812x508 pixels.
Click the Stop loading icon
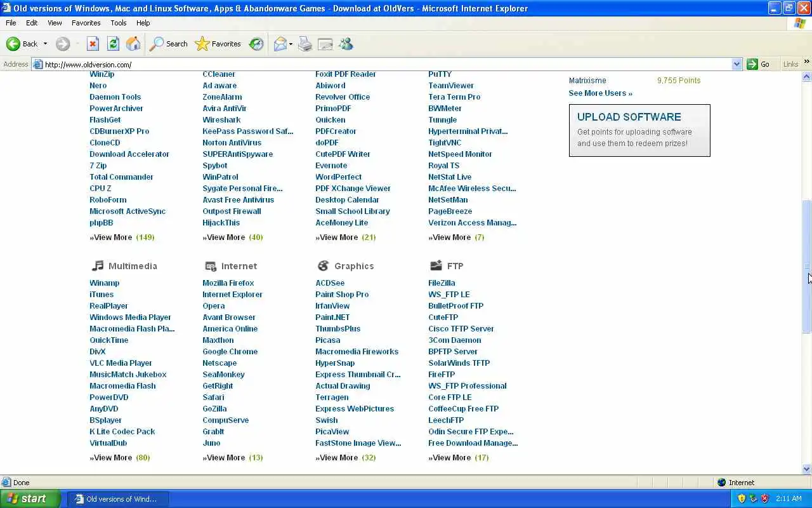(x=93, y=44)
